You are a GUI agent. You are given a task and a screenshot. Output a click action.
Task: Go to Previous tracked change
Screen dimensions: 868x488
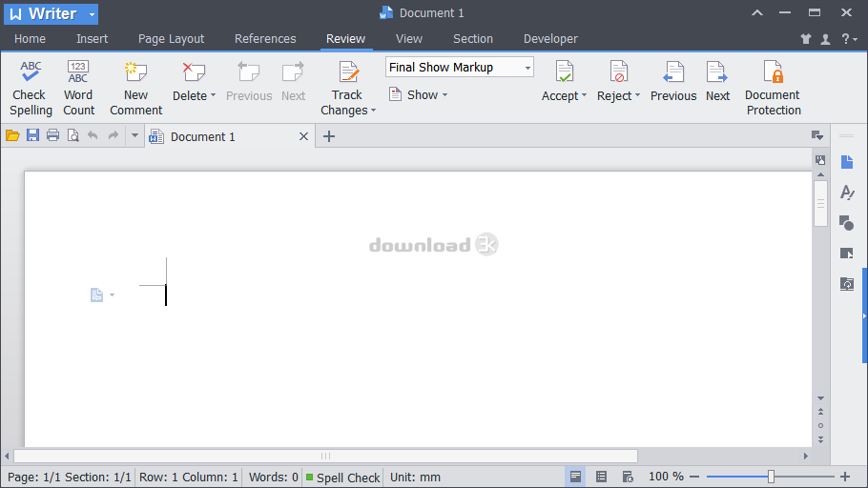click(x=673, y=82)
